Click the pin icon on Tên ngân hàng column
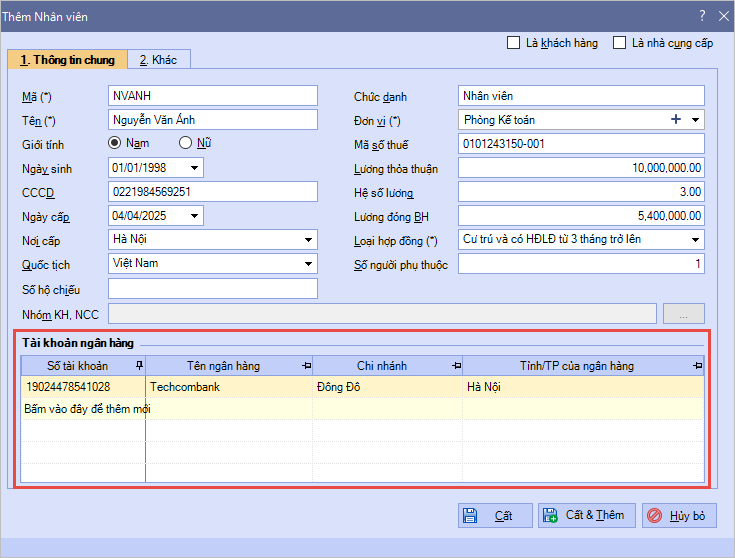735x558 pixels. point(306,366)
